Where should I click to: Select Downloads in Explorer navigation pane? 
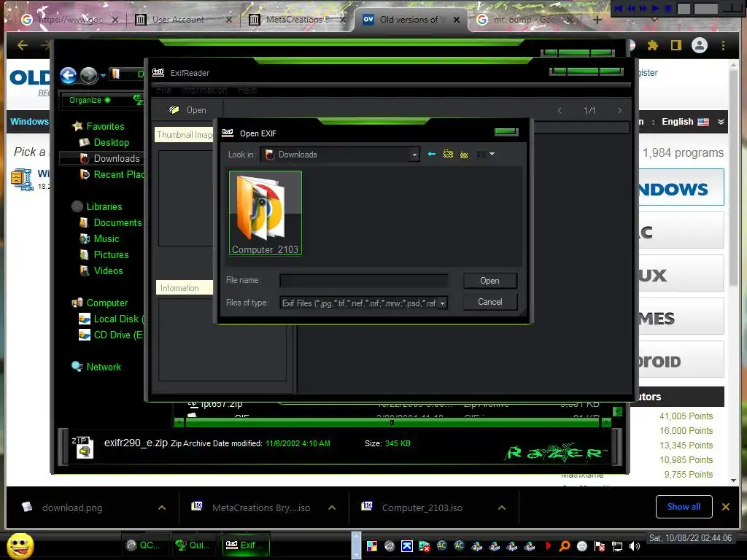(x=116, y=158)
